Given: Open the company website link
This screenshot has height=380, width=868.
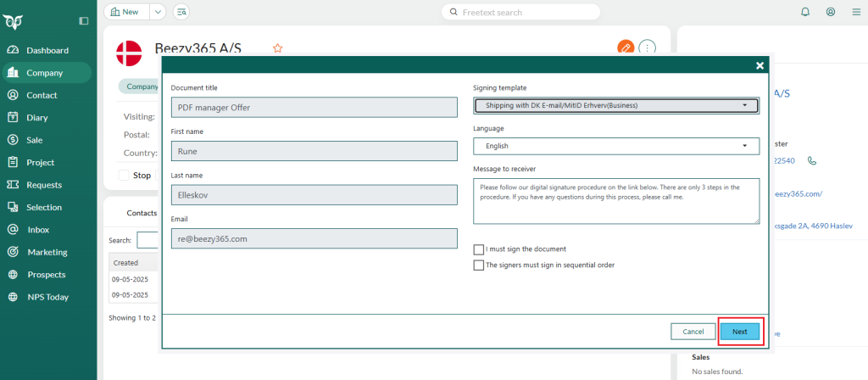Looking at the screenshot, I should pos(798,193).
